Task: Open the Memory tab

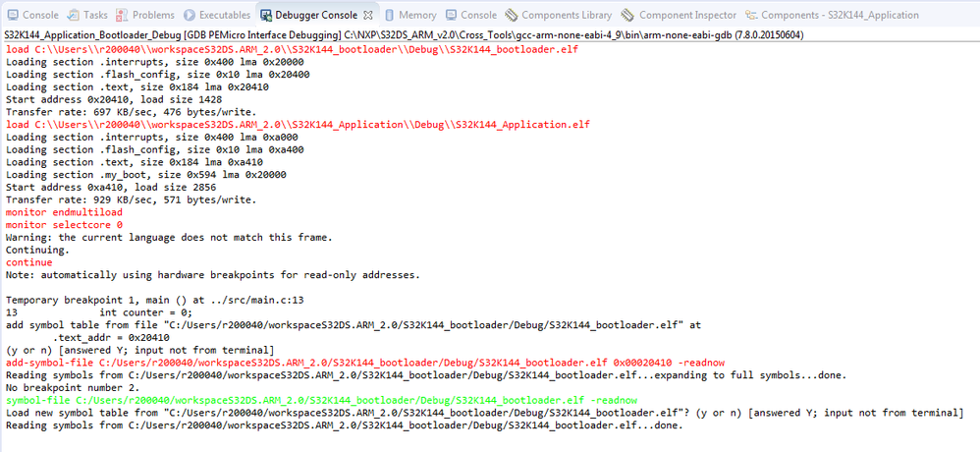Action: click(x=410, y=15)
